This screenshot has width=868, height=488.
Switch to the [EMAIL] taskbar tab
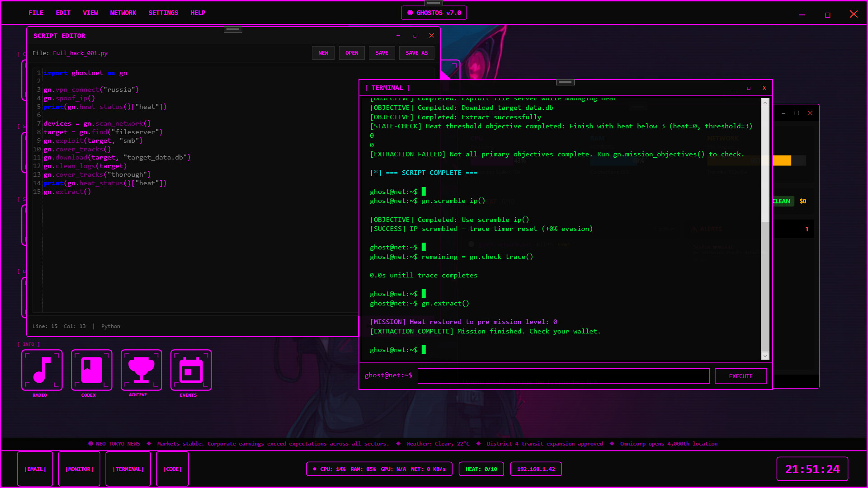coord(35,469)
